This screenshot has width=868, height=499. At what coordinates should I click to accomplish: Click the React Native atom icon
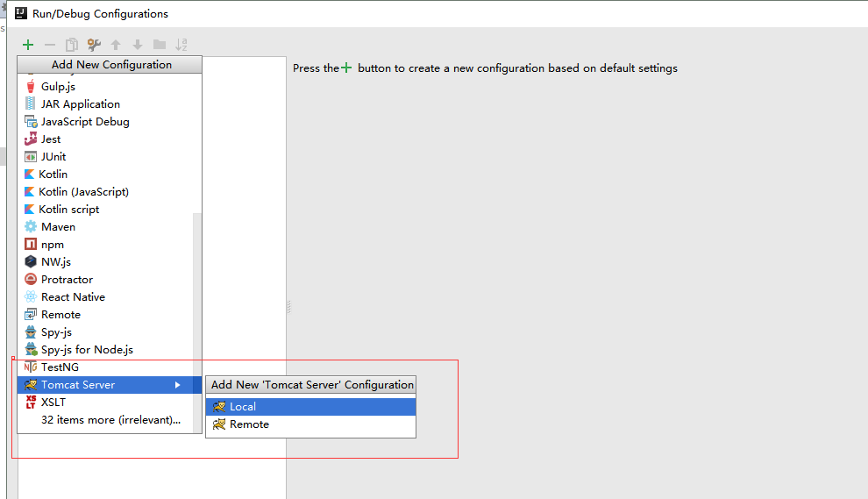(x=31, y=296)
